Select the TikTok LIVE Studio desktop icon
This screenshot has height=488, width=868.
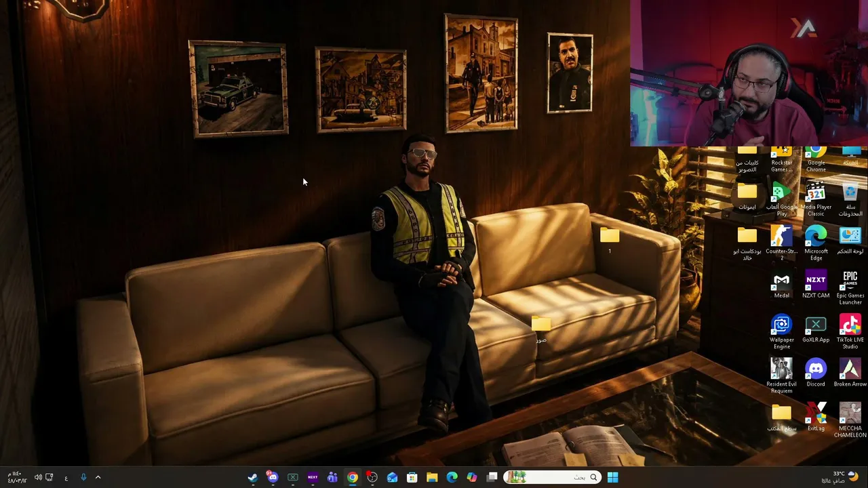pyautogui.click(x=850, y=332)
